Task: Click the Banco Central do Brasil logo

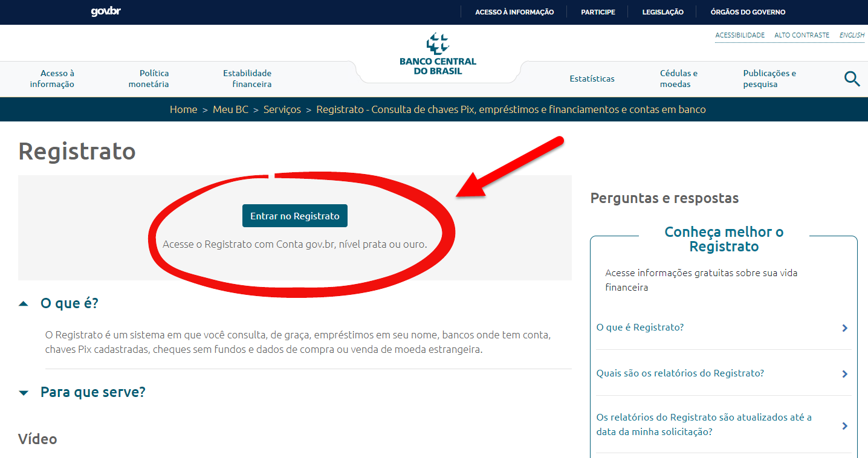Action: point(438,54)
